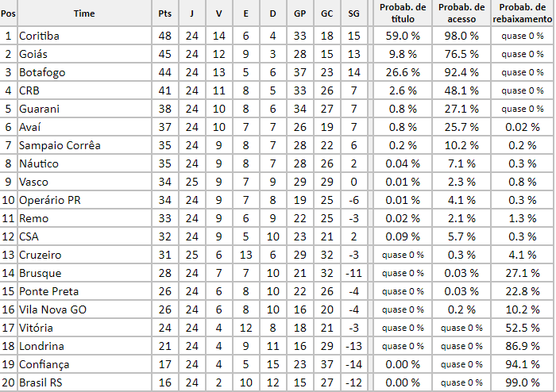Click the Probab. de título header
This screenshot has width=556, height=392.
[x=403, y=13]
